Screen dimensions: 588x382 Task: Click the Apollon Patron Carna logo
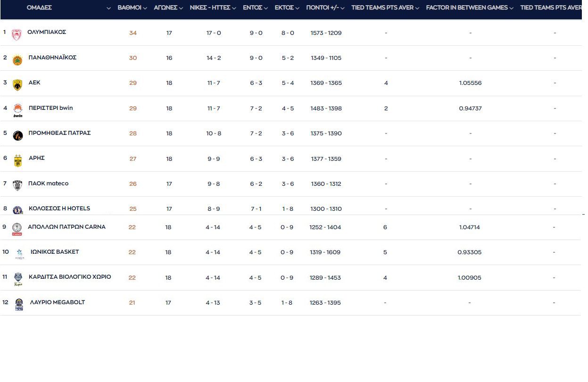pyautogui.click(x=17, y=229)
